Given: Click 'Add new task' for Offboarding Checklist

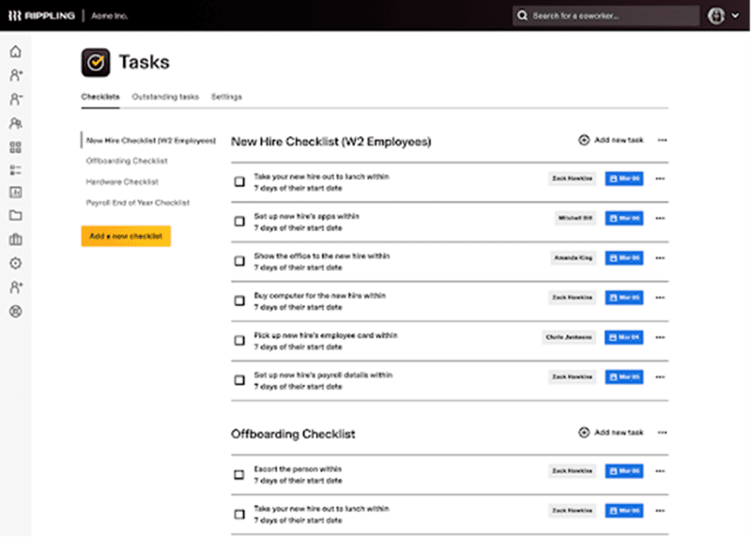Looking at the screenshot, I should point(611,433).
